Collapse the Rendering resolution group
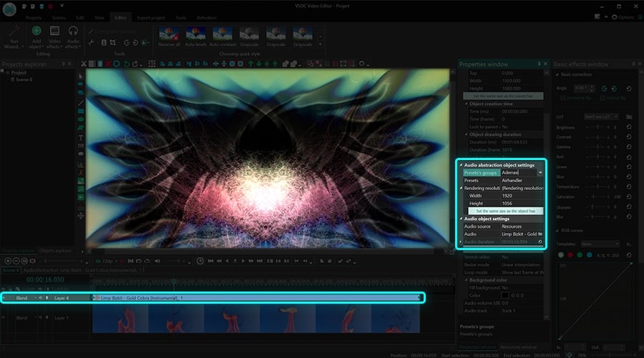This screenshot has width=644, height=358. point(461,188)
